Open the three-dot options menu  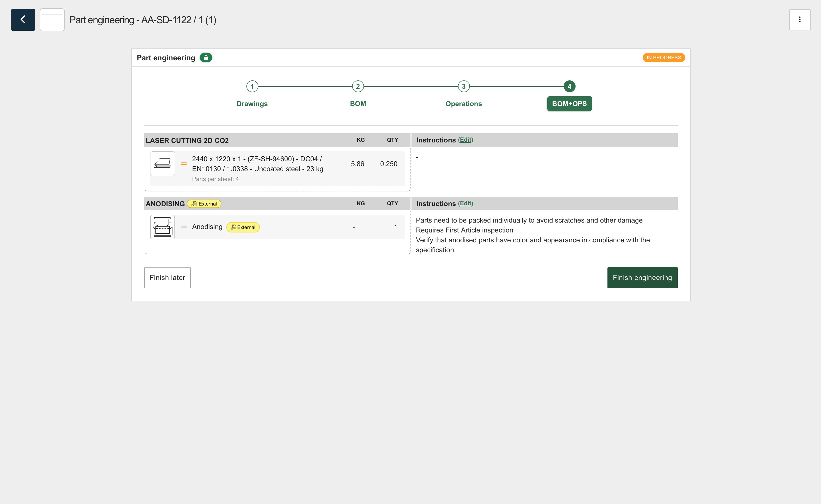pyautogui.click(x=799, y=20)
